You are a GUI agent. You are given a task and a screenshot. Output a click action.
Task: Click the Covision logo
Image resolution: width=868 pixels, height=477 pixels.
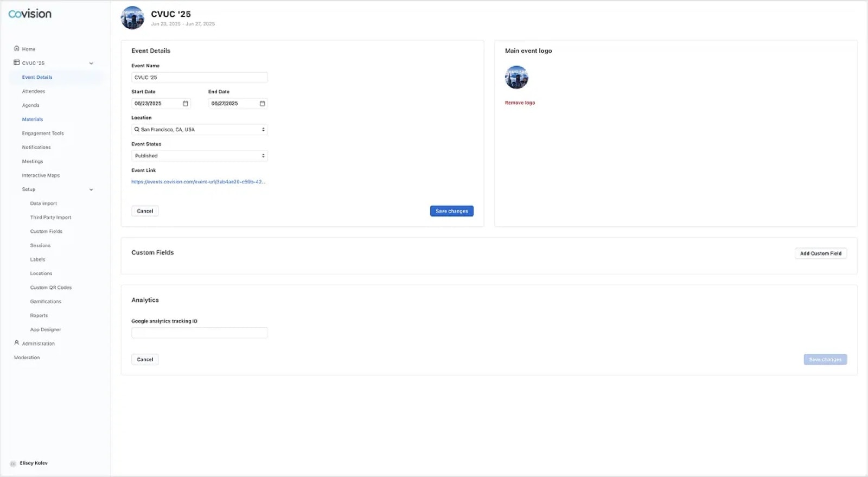(30, 14)
